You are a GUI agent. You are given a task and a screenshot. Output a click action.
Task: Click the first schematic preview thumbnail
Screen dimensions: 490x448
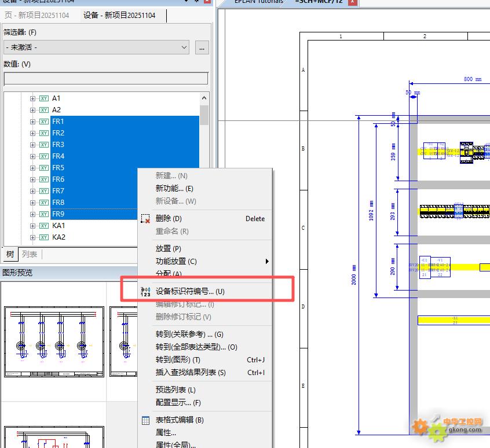coord(54,341)
